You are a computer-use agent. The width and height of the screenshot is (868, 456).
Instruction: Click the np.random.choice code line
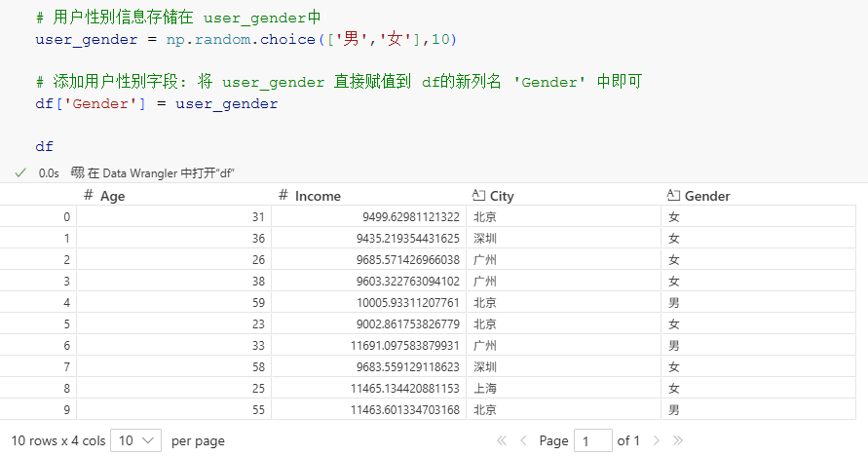tap(245, 39)
